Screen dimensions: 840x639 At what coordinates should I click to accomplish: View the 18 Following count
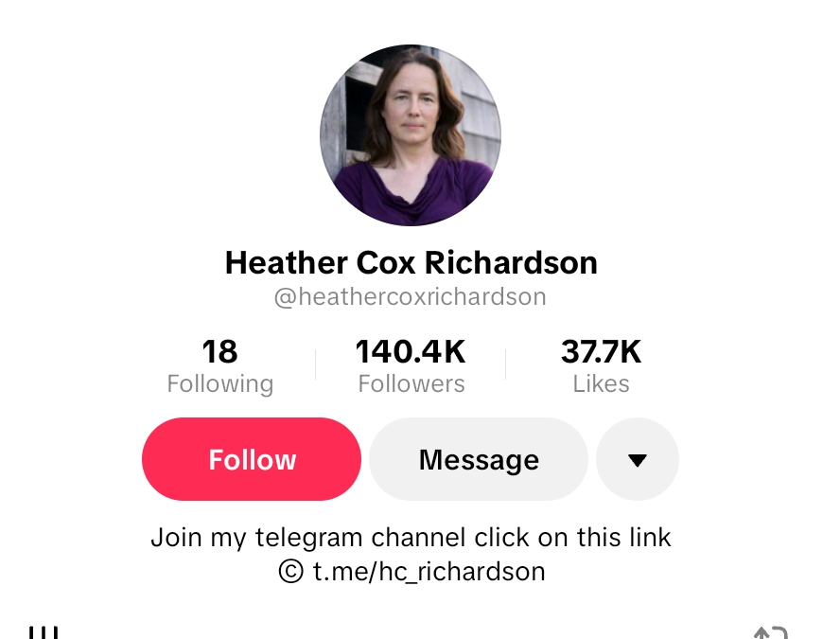pyautogui.click(x=219, y=351)
